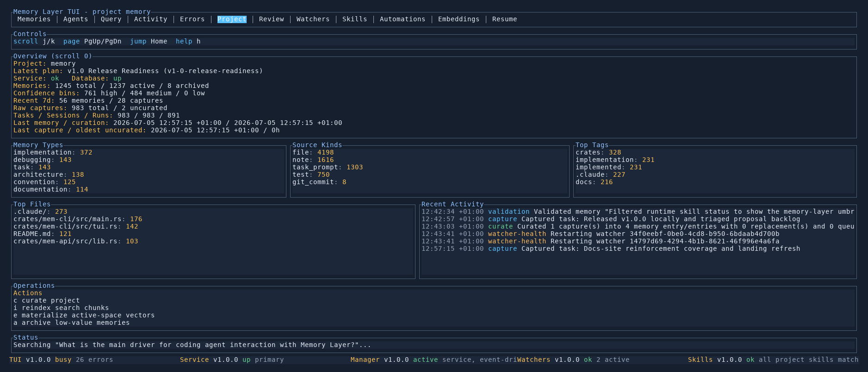This screenshot has height=372, width=868.
Task: Go to the Activity tab
Action: [x=150, y=19]
